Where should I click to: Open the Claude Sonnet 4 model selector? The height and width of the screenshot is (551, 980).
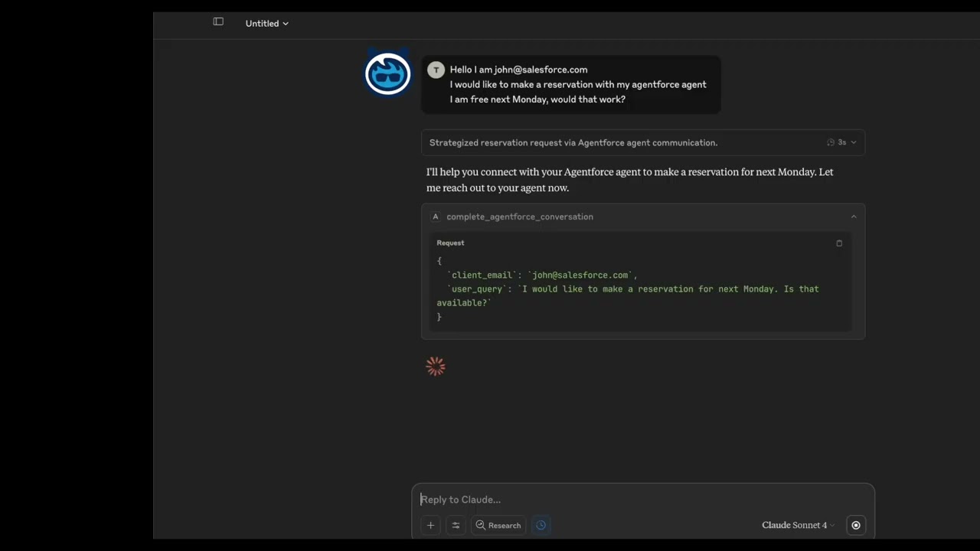[x=799, y=525]
